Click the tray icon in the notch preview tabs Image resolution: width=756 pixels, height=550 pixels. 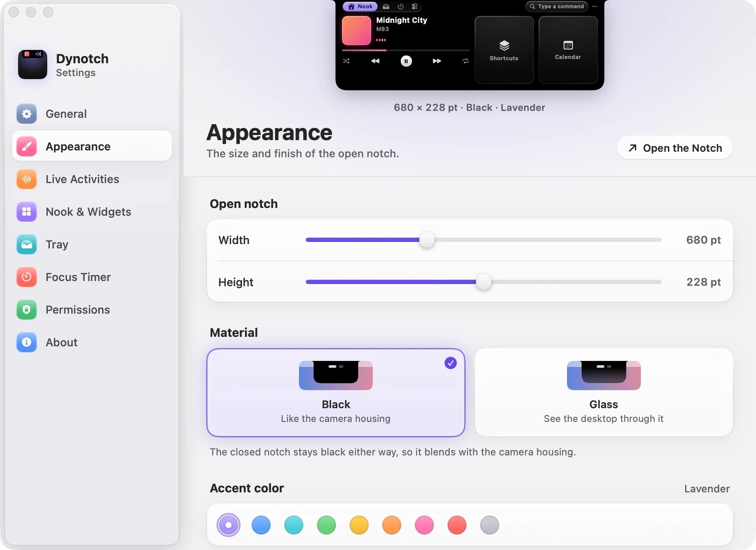pos(386,7)
